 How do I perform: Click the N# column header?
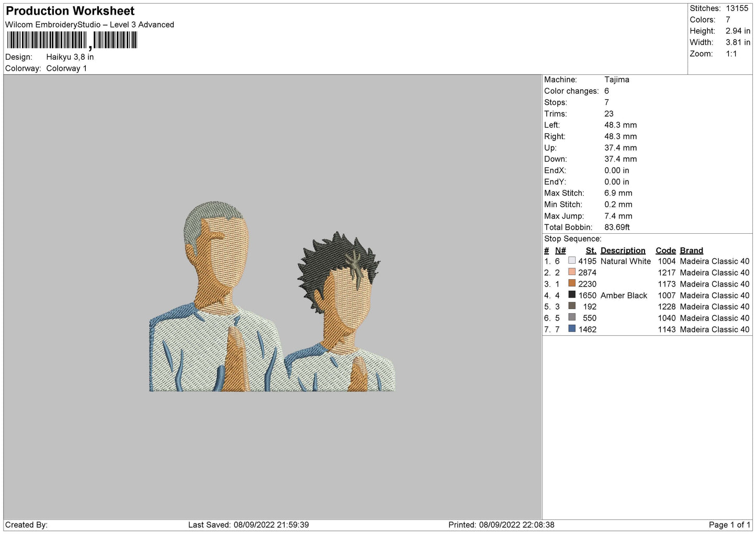coord(560,251)
